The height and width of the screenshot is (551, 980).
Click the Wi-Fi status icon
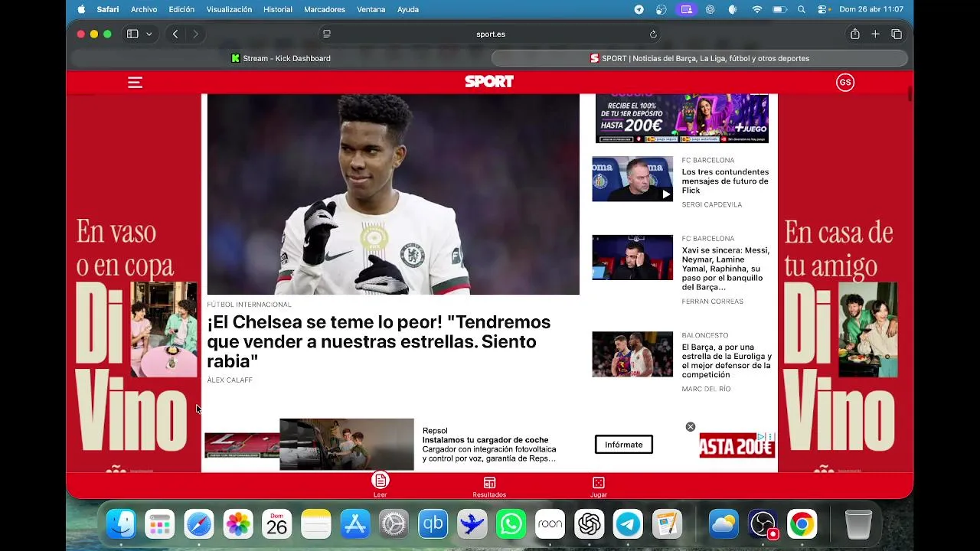(757, 9)
